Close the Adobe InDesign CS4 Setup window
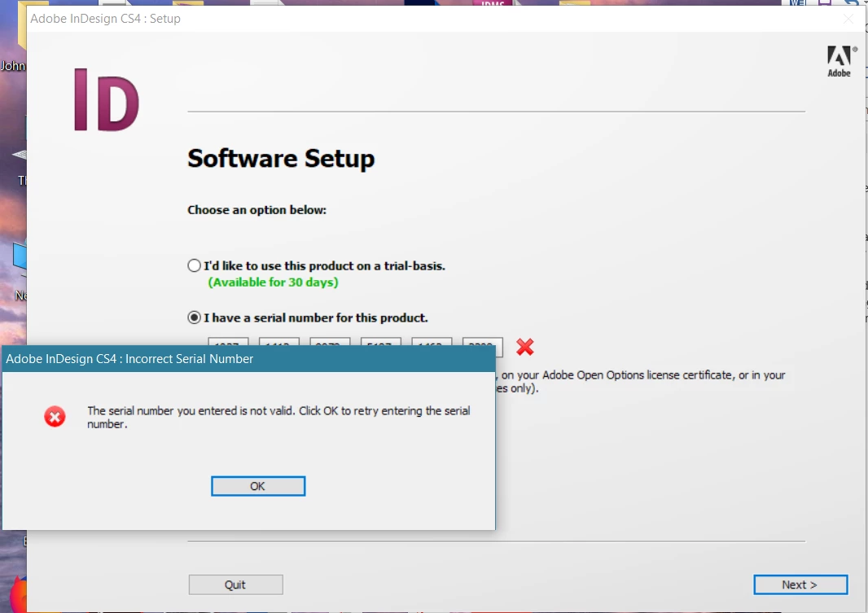 (x=848, y=19)
